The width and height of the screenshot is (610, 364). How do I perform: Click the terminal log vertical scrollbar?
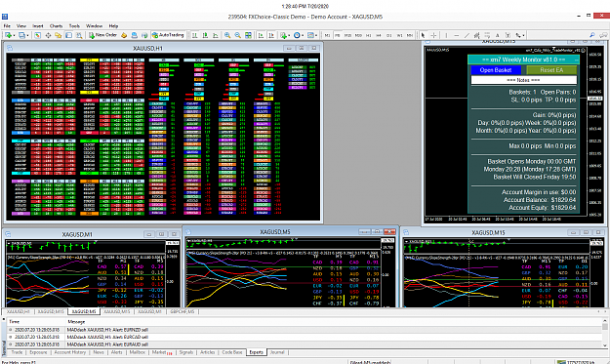604,333
